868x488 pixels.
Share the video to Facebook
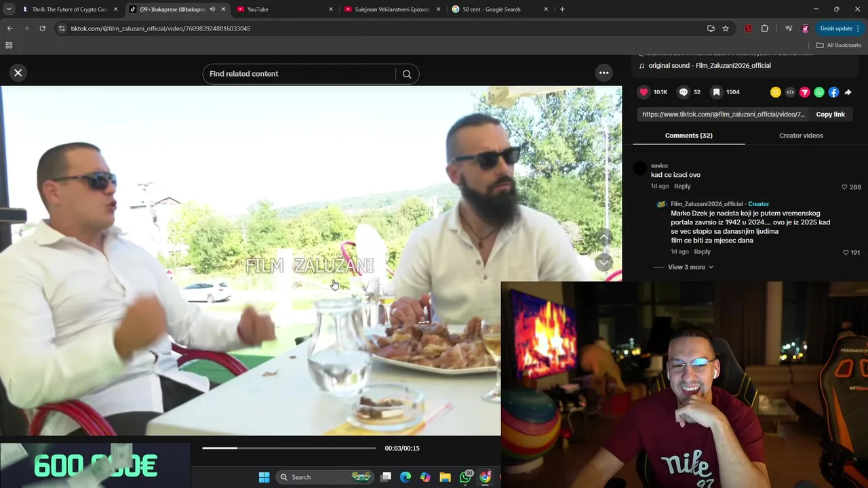coord(833,92)
